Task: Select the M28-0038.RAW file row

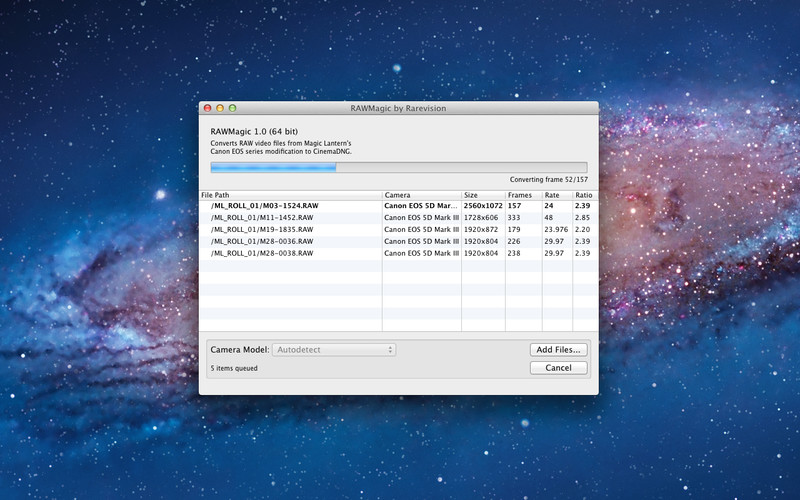Action: click(x=265, y=254)
